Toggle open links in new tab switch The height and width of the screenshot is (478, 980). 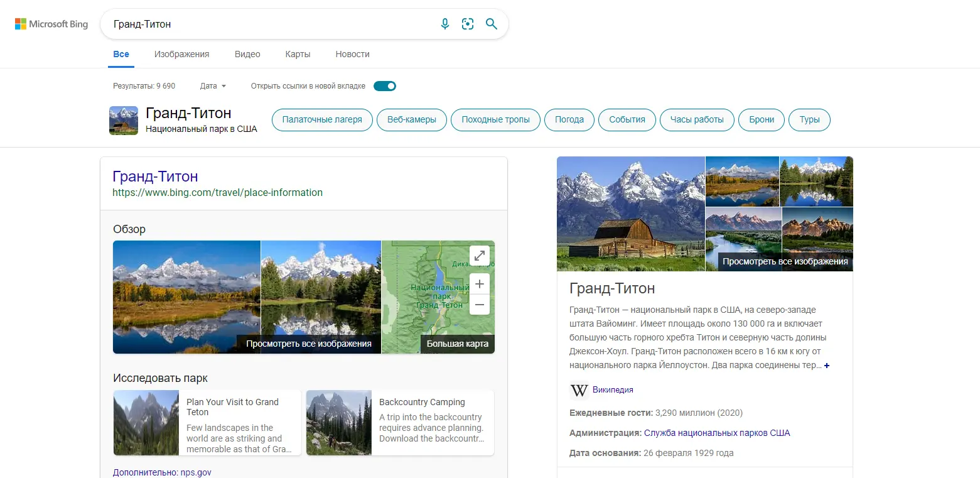point(385,86)
